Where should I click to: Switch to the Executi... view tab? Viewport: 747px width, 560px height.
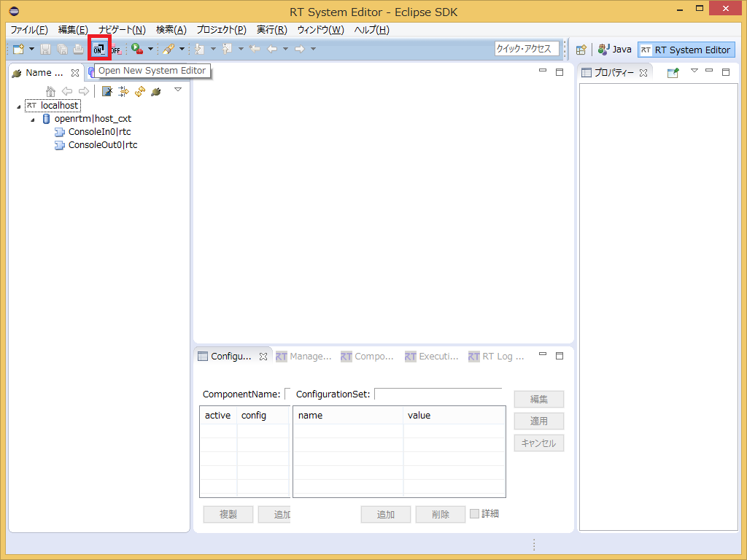[x=432, y=356]
